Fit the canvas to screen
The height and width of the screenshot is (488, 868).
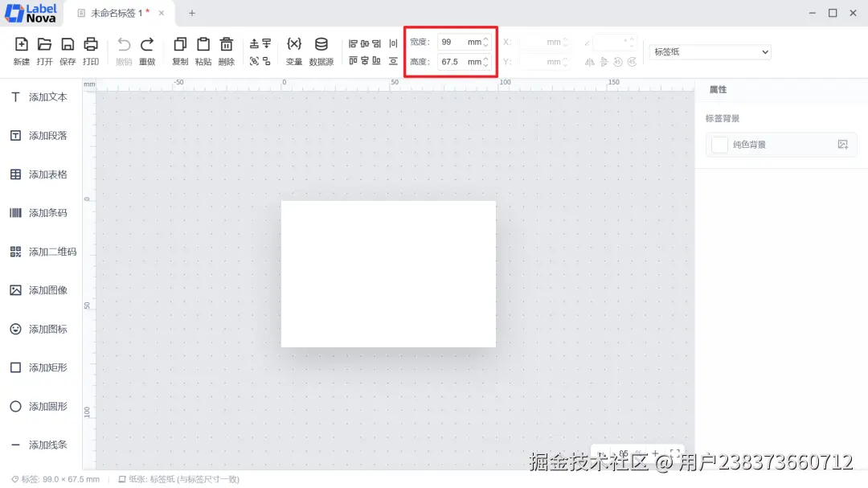coord(675,453)
